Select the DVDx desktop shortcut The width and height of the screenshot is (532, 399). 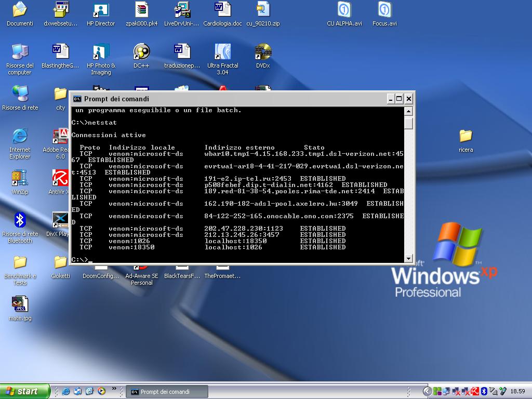coord(263,52)
